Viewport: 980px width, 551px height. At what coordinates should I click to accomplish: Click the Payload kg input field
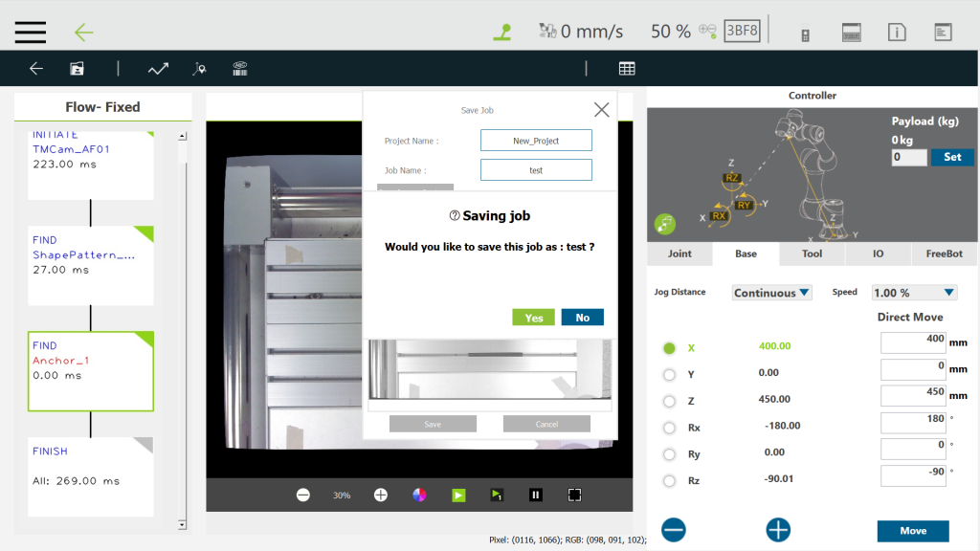(x=908, y=157)
